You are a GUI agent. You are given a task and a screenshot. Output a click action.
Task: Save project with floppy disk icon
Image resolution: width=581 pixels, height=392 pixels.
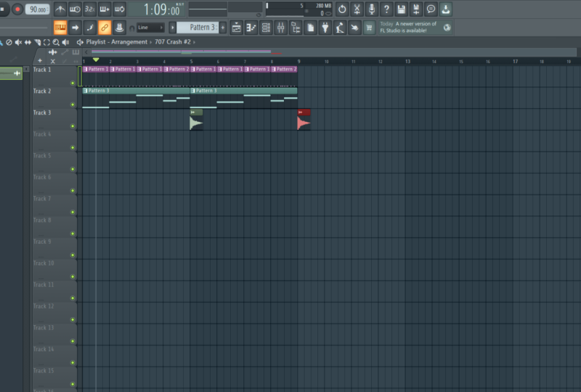point(402,9)
